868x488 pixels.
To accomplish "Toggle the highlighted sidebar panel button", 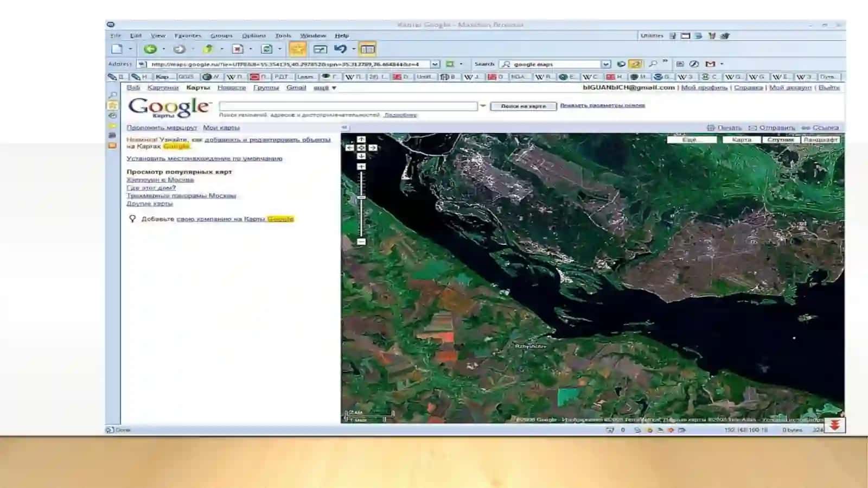I will [x=367, y=49].
